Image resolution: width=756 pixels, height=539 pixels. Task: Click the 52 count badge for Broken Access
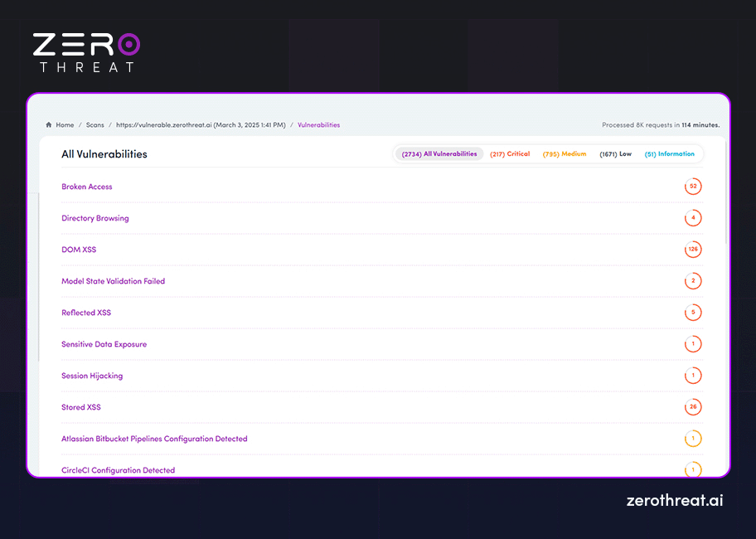click(693, 186)
